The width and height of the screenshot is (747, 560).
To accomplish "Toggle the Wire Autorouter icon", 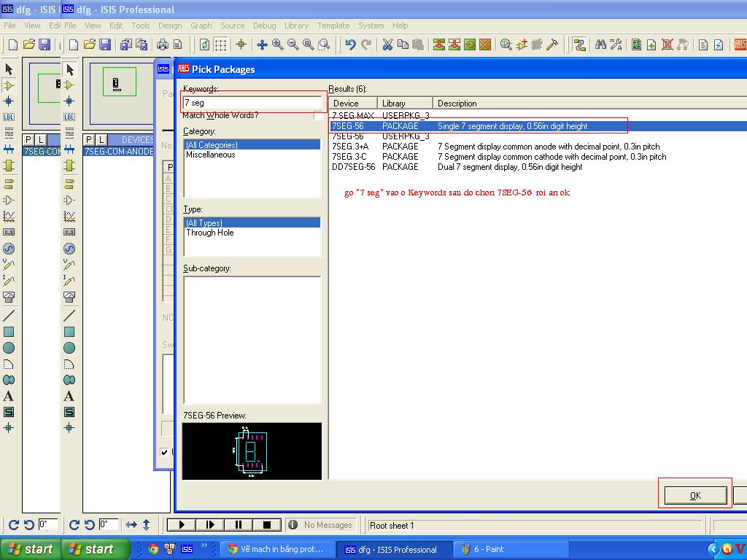I will pyautogui.click(x=579, y=44).
